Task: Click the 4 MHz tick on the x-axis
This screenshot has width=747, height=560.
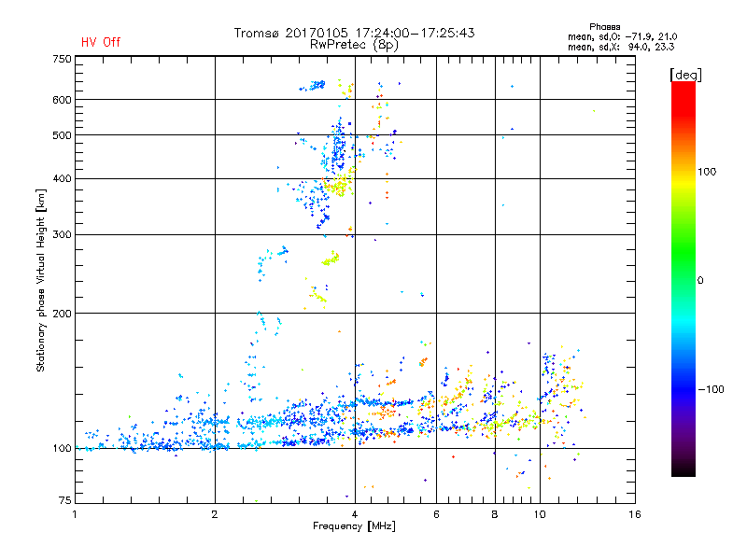Action: [354, 514]
